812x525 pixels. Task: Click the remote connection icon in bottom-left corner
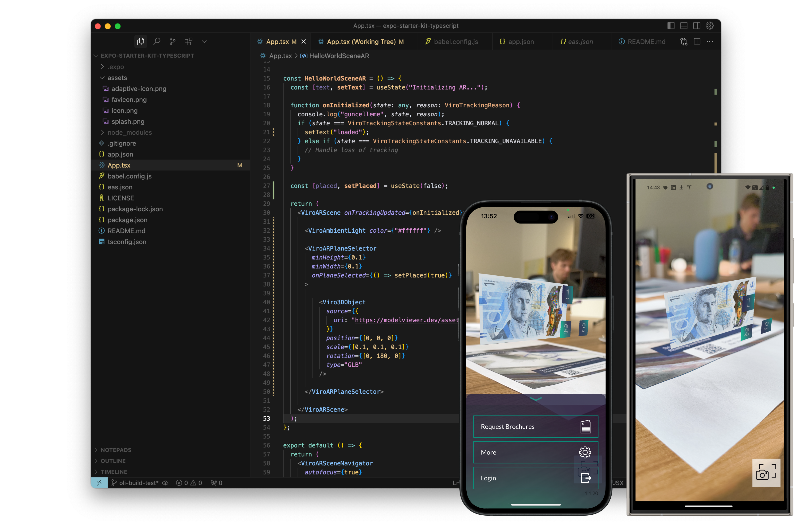coord(99,483)
